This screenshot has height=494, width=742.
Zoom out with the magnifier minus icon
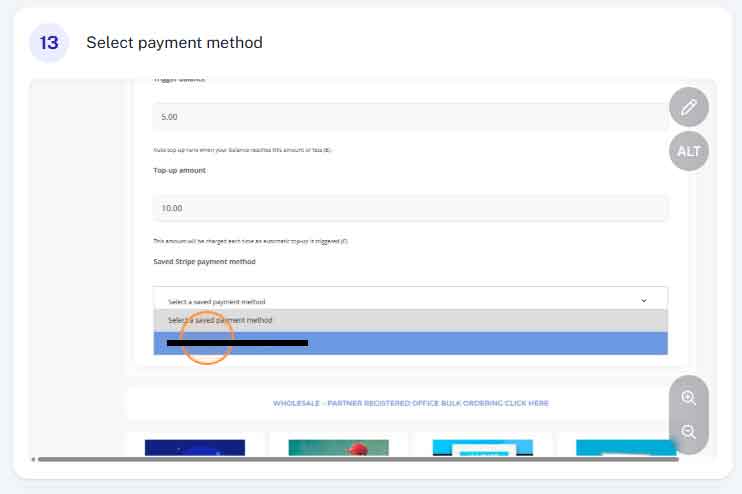click(688, 432)
